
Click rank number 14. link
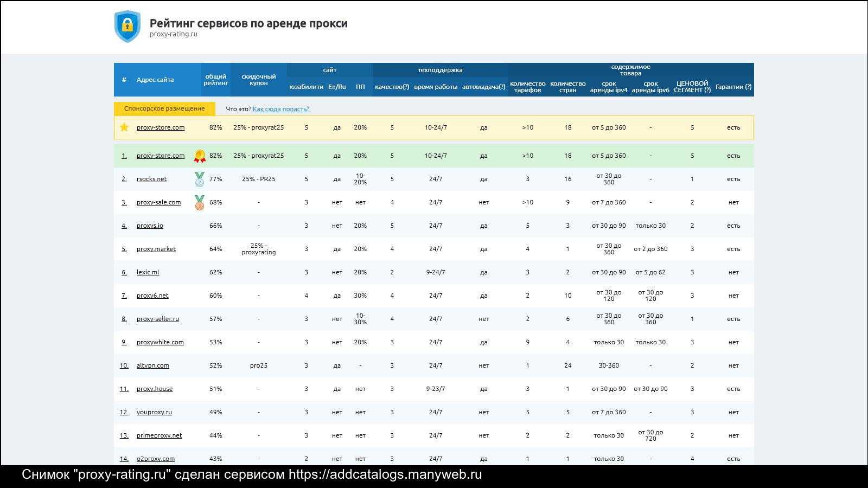(124, 459)
